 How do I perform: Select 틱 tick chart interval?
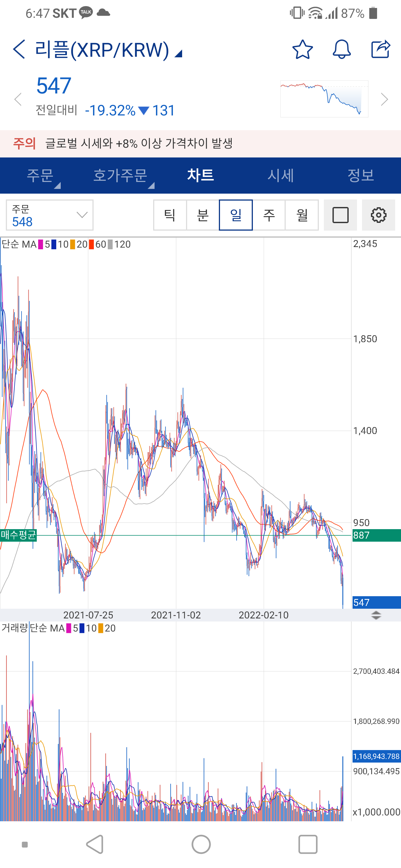point(170,215)
